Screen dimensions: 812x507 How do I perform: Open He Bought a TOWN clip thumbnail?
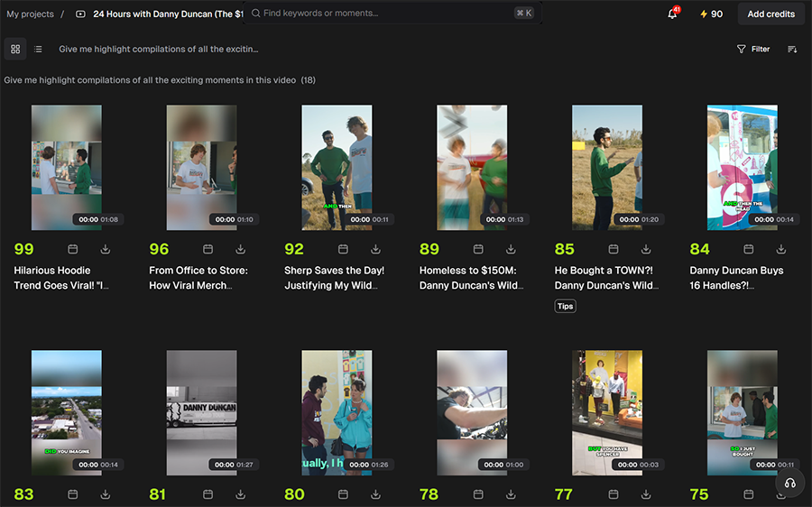click(607, 167)
